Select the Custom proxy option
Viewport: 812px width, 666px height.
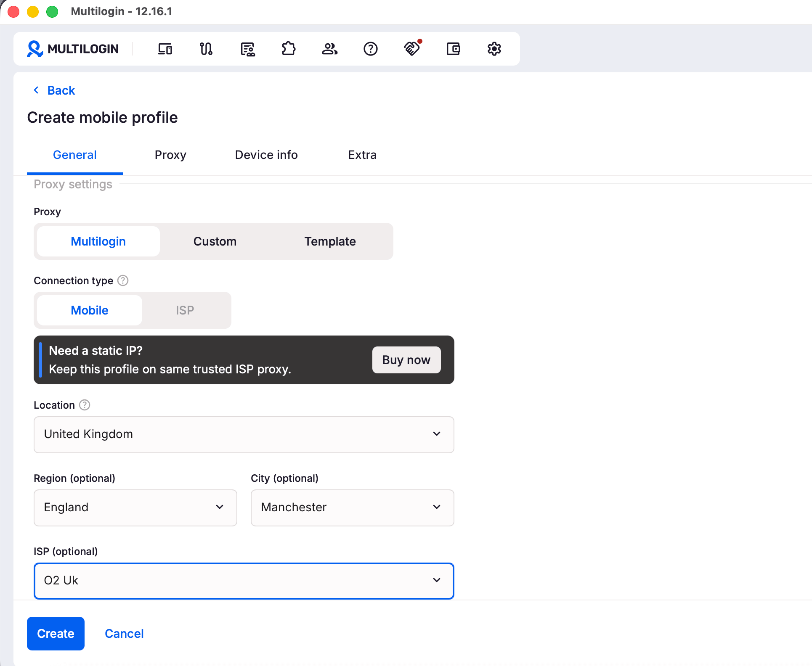(x=215, y=241)
